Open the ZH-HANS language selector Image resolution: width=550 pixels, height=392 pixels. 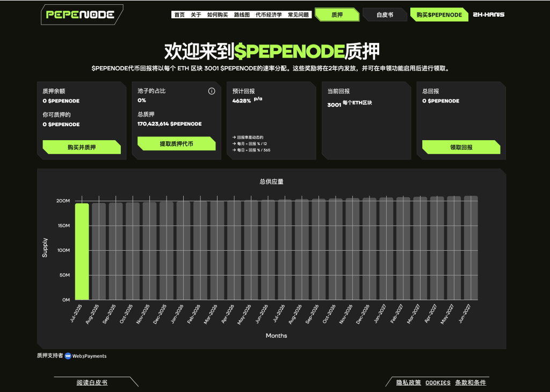[x=489, y=14]
